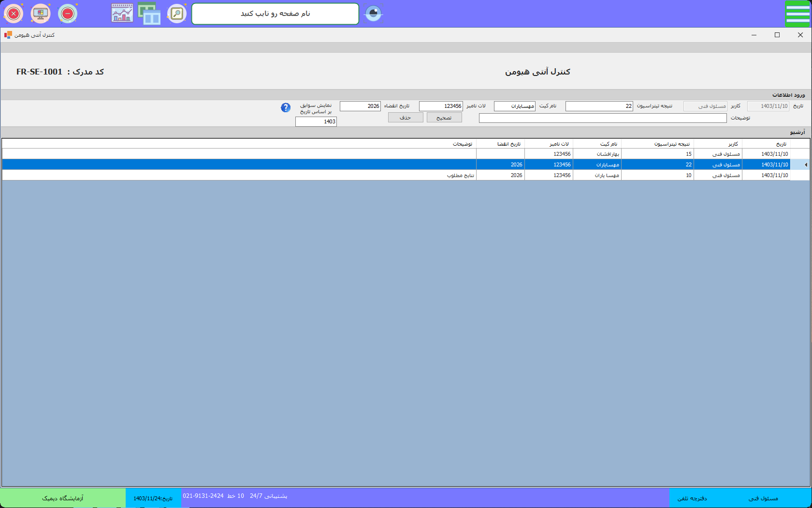This screenshot has height=508, width=812.
Task: Click مسئول فنی in the bottom status bar
Action: pos(763,498)
